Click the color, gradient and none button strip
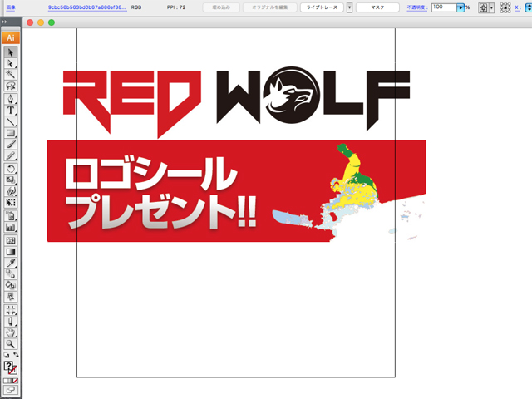532x399 pixels. point(11,381)
